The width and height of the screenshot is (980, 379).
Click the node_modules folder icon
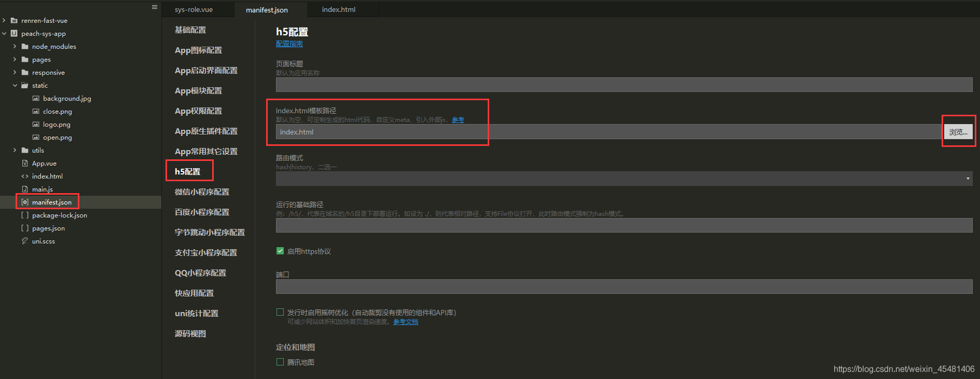[x=25, y=47]
